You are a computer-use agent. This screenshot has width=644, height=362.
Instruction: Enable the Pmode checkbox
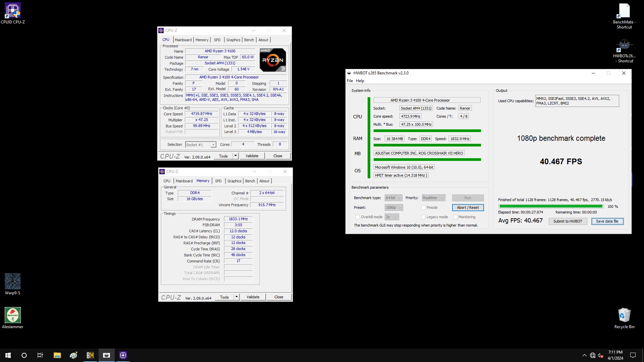tap(423, 208)
